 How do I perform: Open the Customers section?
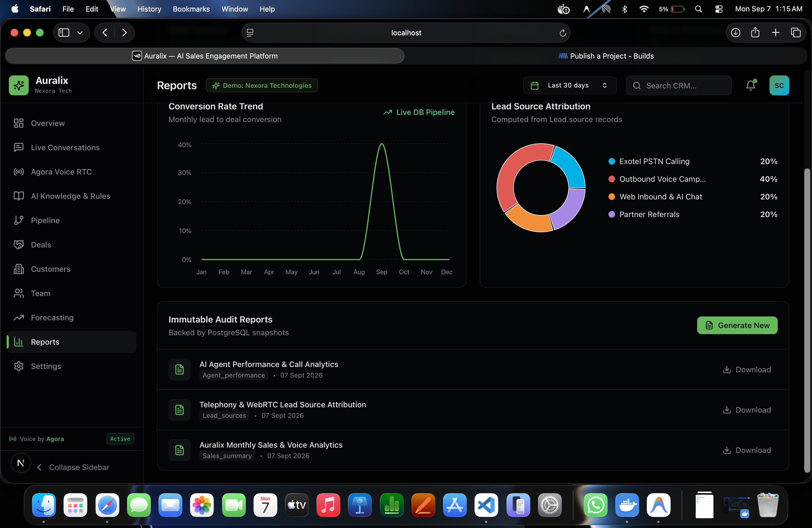pyautogui.click(x=71, y=269)
